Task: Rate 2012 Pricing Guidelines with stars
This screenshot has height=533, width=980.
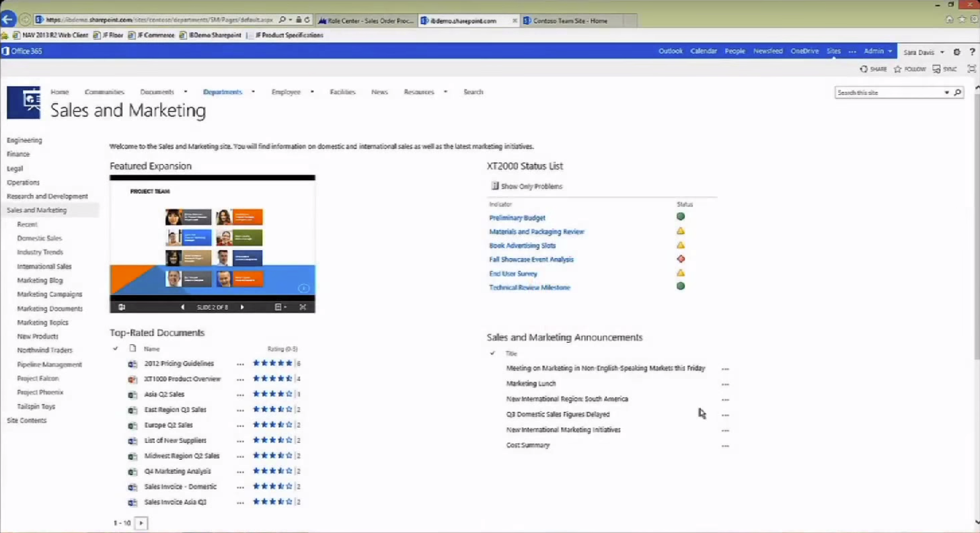Action: tap(272, 363)
